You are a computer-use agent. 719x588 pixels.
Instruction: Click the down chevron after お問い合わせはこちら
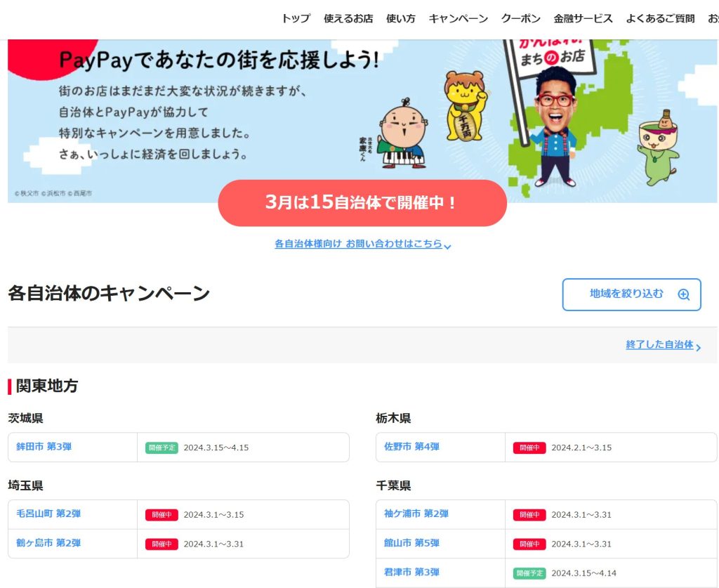tap(447, 247)
